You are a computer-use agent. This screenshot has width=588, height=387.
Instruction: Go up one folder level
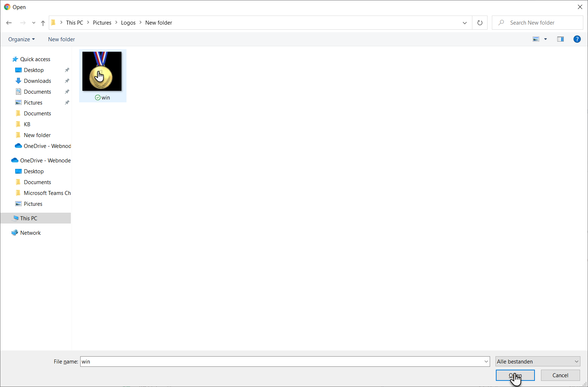[43, 23]
